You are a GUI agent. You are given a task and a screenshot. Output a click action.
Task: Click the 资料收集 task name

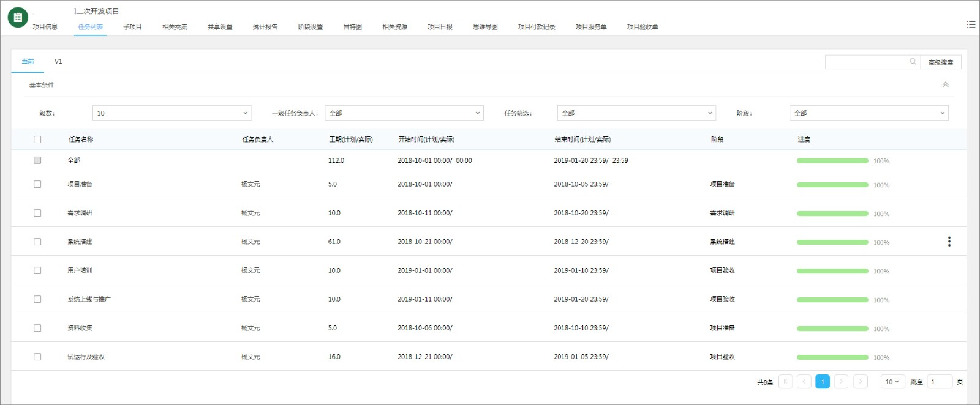80,328
